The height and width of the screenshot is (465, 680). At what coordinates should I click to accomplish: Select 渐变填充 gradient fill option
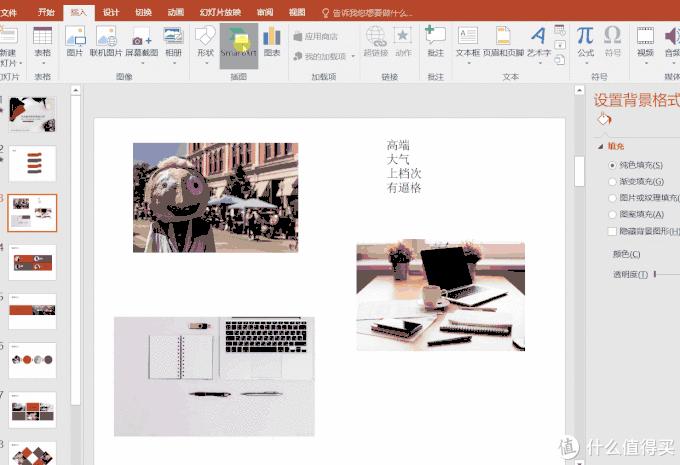(612, 182)
